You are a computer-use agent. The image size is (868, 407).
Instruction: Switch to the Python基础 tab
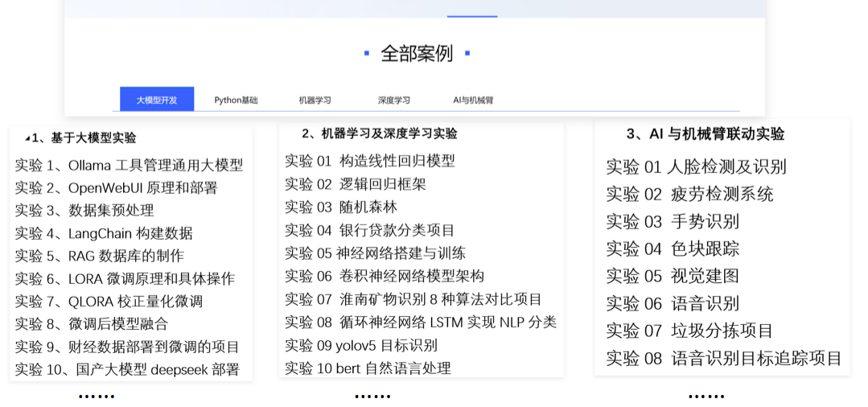click(x=236, y=101)
